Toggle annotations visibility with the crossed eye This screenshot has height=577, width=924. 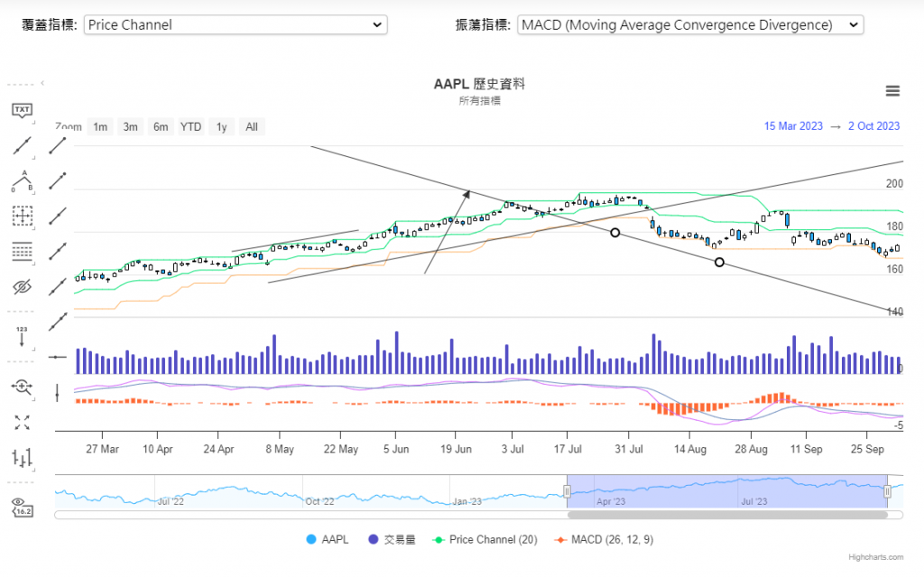(x=22, y=287)
